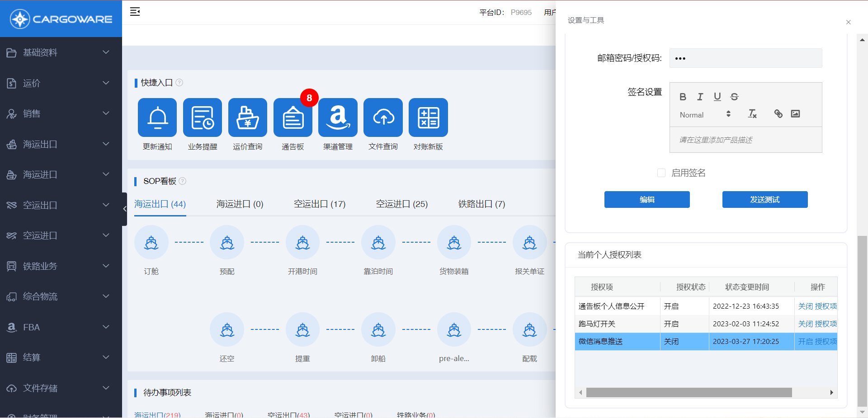Open the 通告板 shortcut with badge
The height and width of the screenshot is (418, 868).
[x=292, y=117]
